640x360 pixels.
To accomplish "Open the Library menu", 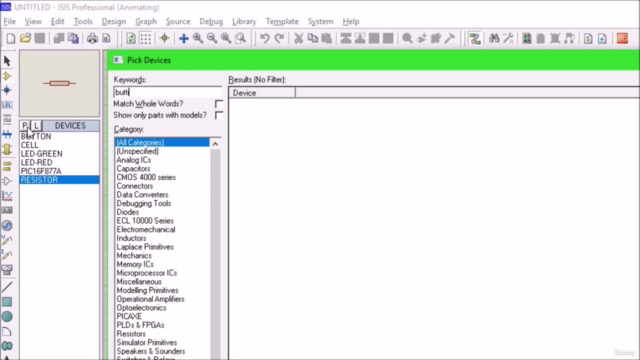I will pos(244,21).
